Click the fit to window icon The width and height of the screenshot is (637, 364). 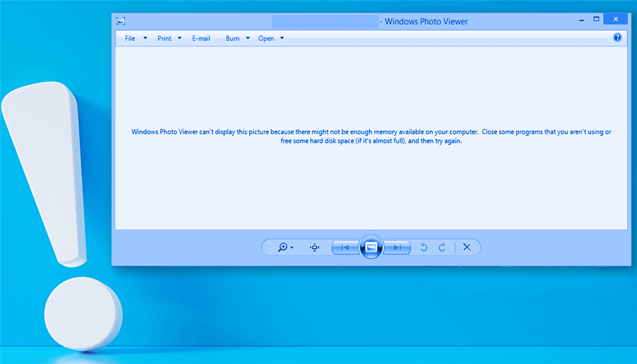click(x=315, y=248)
